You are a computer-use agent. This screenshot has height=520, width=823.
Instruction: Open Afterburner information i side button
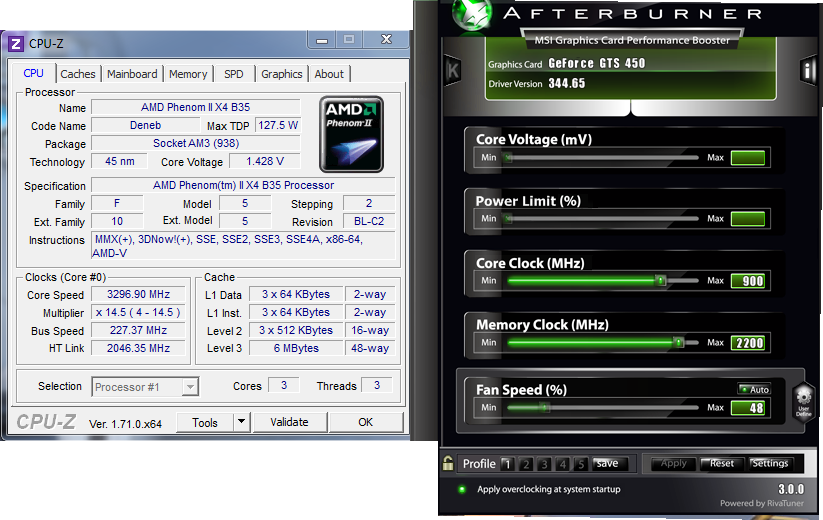pos(808,70)
